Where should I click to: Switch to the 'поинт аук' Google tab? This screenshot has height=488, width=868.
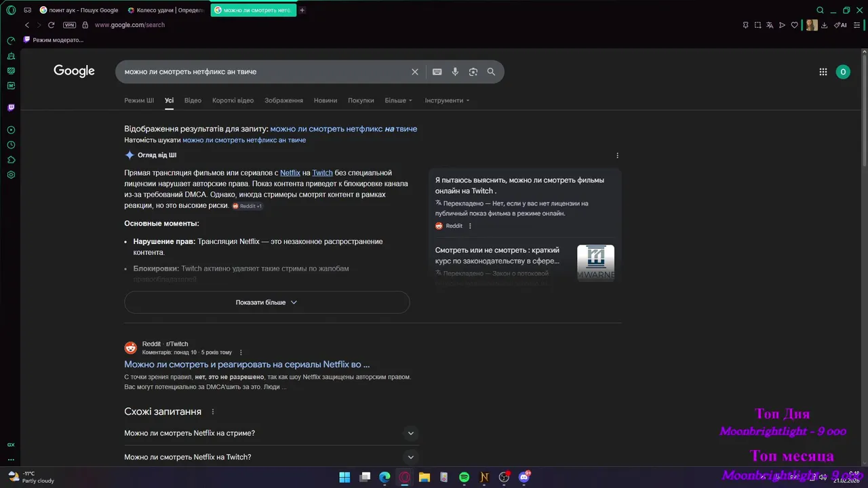point(79,10)
